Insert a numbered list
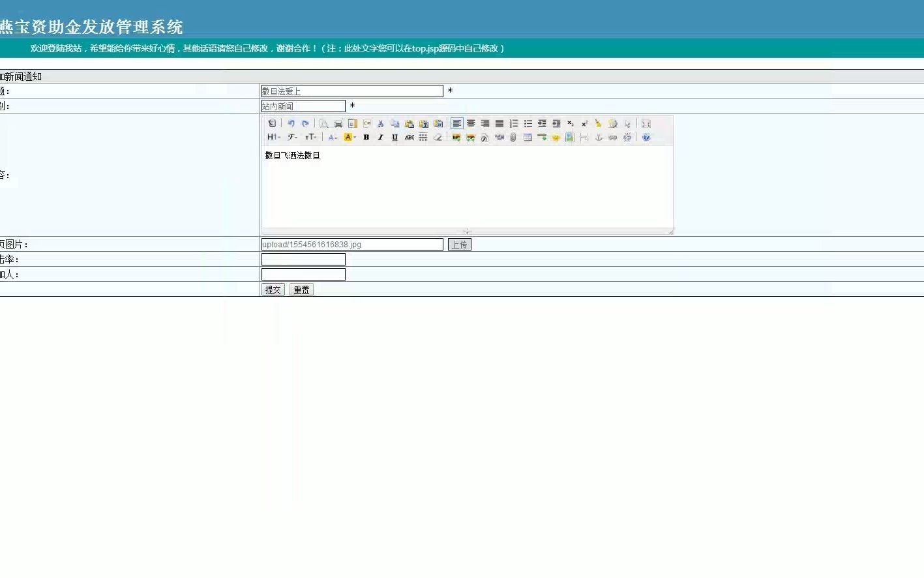The image size is (924, 578). 514,123
